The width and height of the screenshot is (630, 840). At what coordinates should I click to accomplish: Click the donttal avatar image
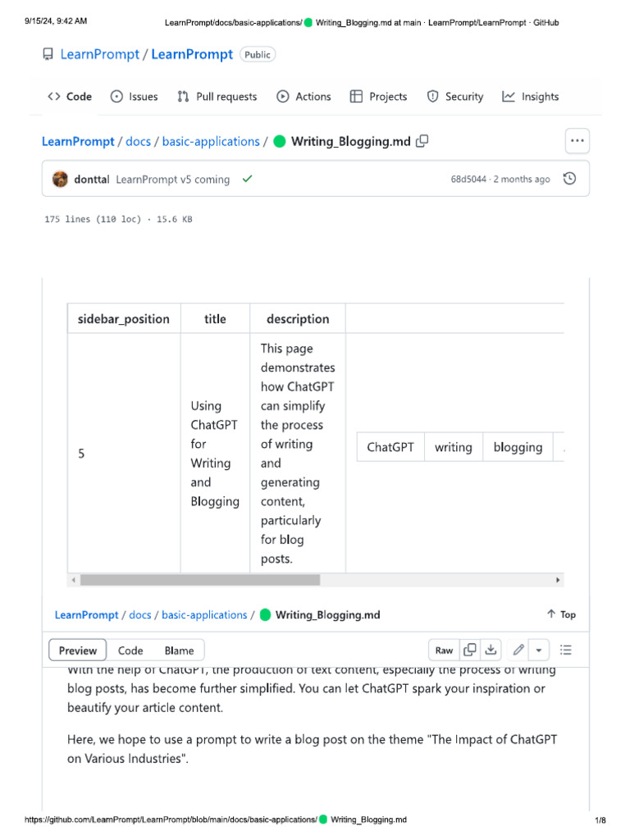click(61, 179)
